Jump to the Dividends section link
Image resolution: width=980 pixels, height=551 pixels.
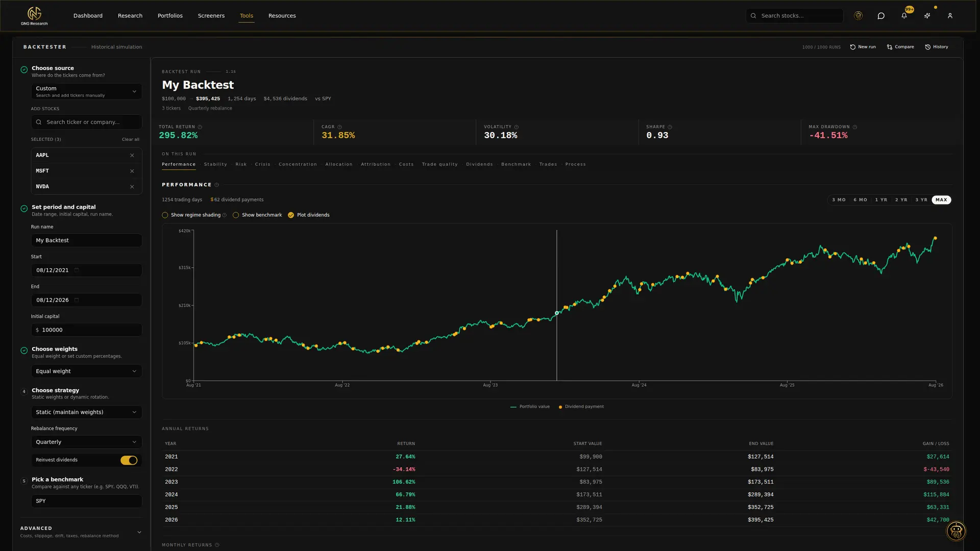[479, 165]
